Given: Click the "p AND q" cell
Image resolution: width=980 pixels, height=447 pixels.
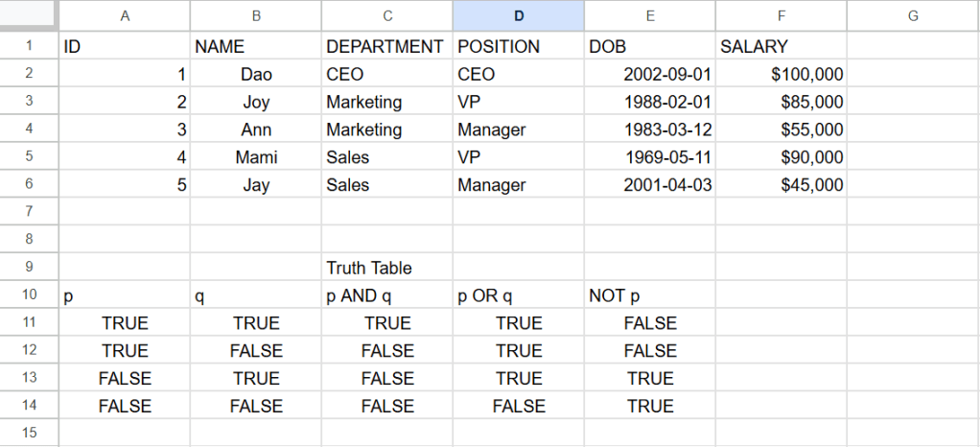Looking at the screenshot, I should [x=386, y=295].
